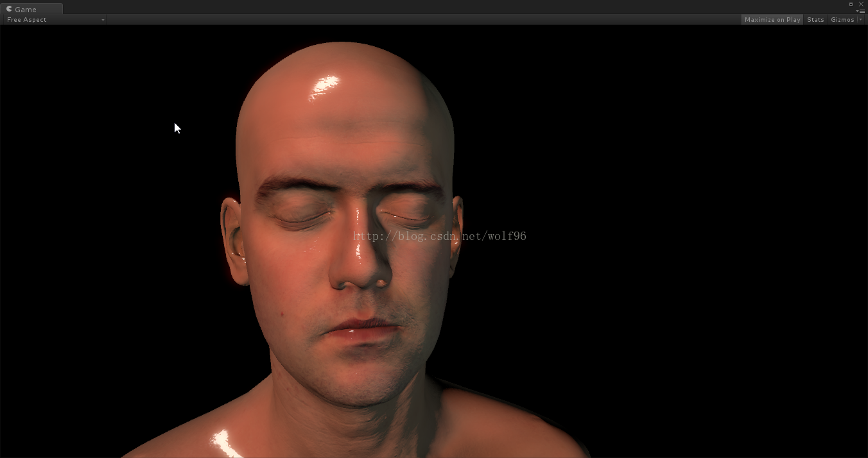Viewport: 868px width, 458px height.
Task: Open the Game panel options menu icon
Action: click(x=861, y=11)
